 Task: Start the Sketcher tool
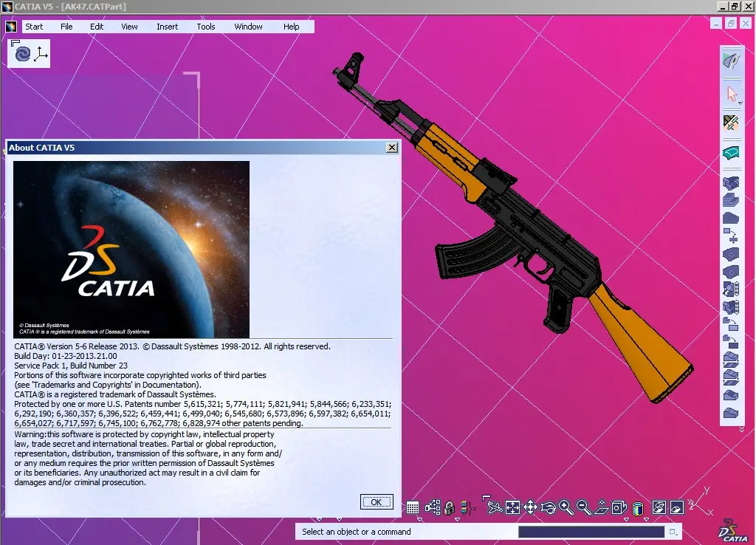tap(731, 123)
